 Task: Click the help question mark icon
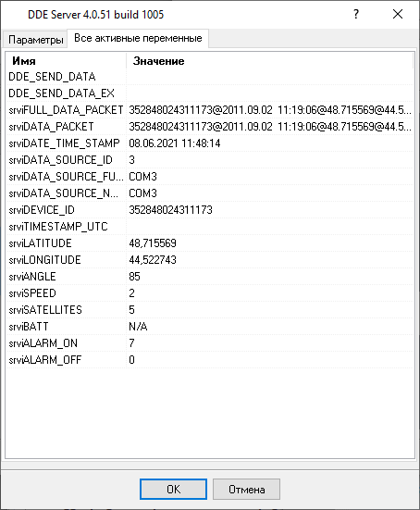(356, 14)
